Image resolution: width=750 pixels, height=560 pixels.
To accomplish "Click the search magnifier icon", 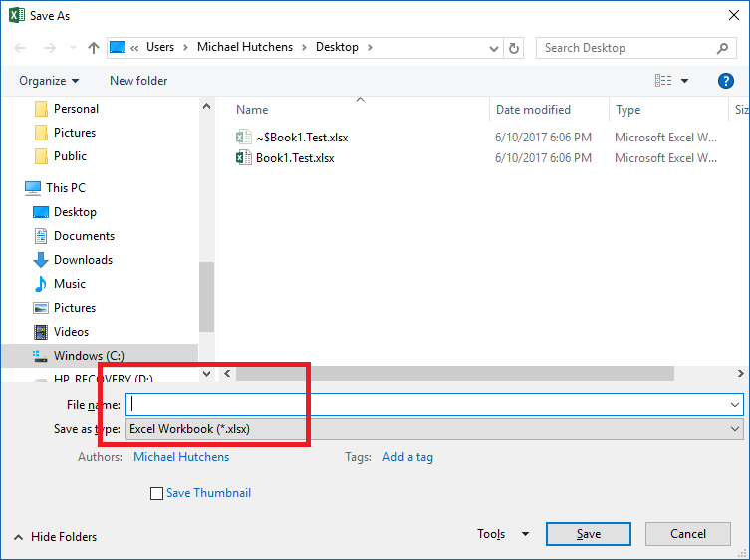I will [x=723, y=48].
